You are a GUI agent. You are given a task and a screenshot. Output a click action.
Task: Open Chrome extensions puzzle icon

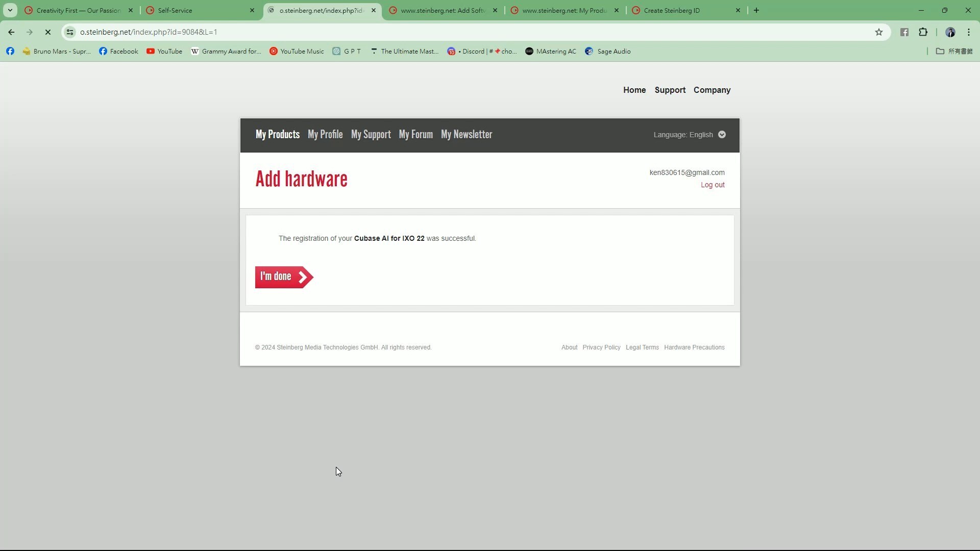point(923,32)
